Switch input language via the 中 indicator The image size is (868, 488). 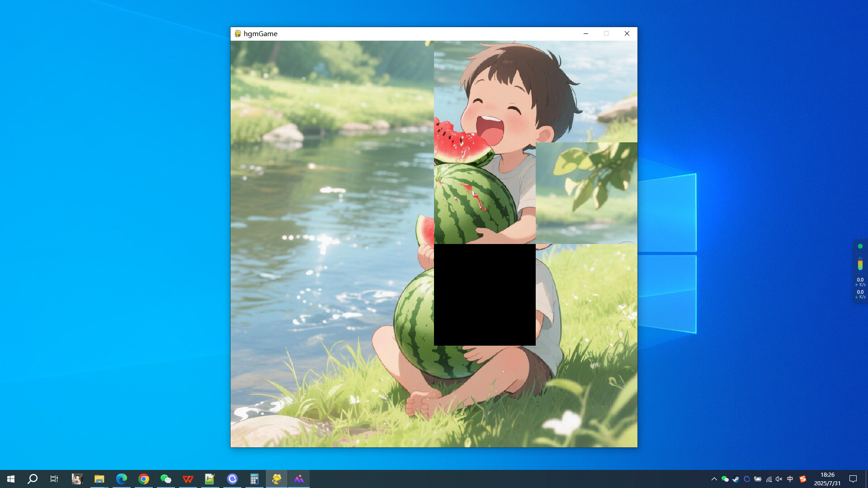pyautogui.click(x=790, y=479)
